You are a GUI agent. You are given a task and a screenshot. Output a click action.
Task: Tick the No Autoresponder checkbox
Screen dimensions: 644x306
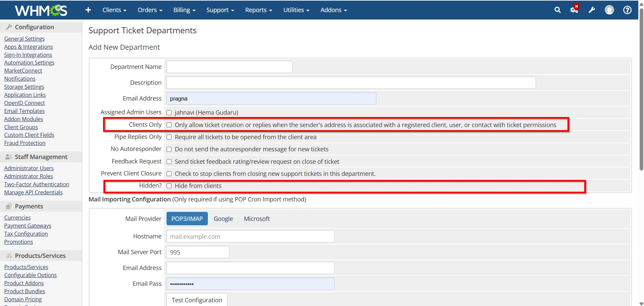click(169, 149)
